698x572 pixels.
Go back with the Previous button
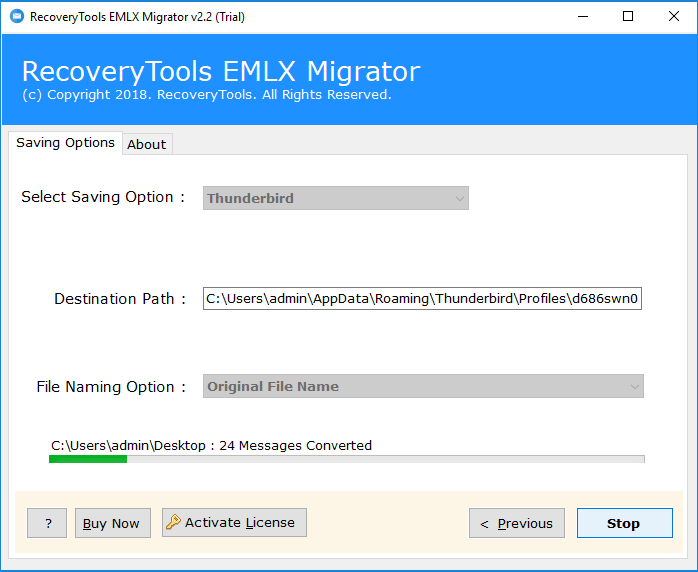point(517,523)
